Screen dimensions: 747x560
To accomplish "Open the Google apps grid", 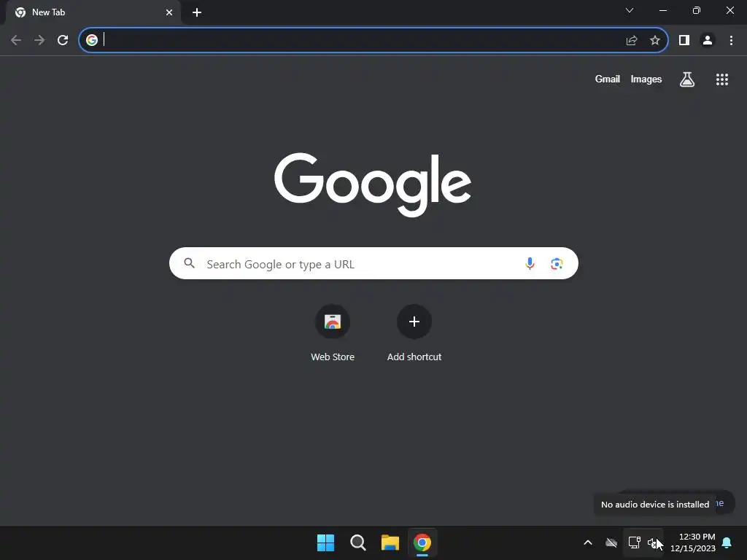I will (x=722, y=79).
